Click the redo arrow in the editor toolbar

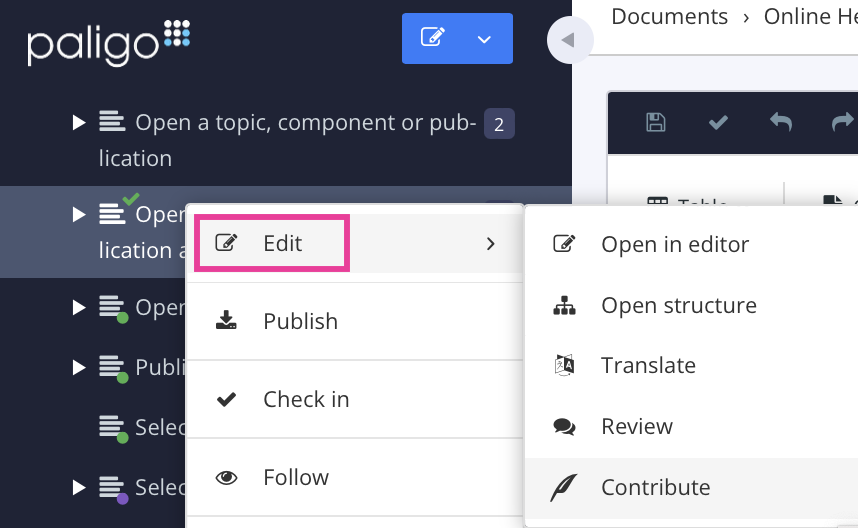843,121
